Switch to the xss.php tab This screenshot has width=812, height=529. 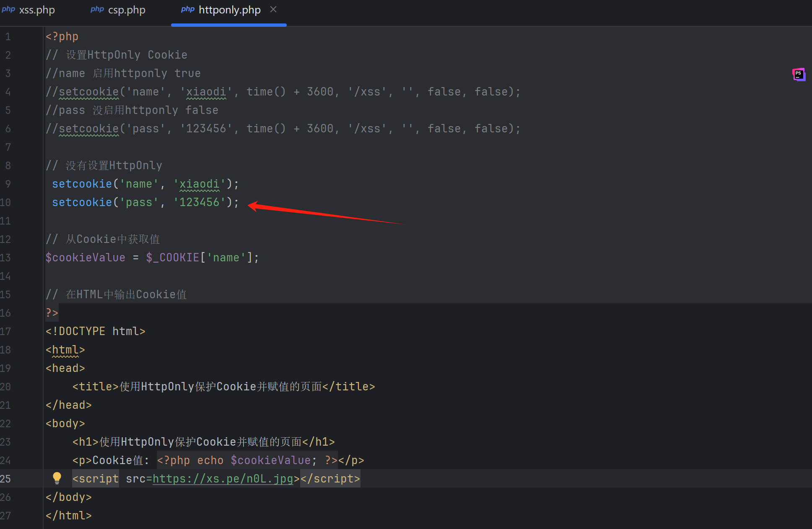37,10
